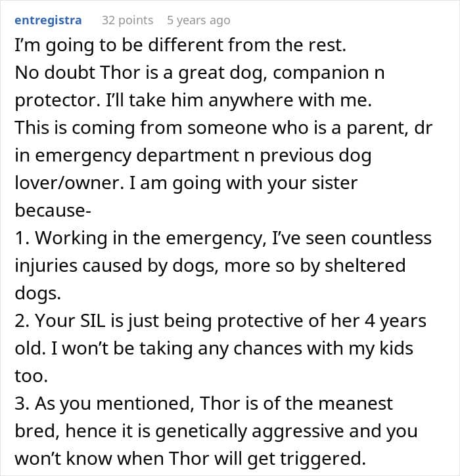
Task: Click the sentence "I'm going to be different from the rest."
Action: coord(181,45)
